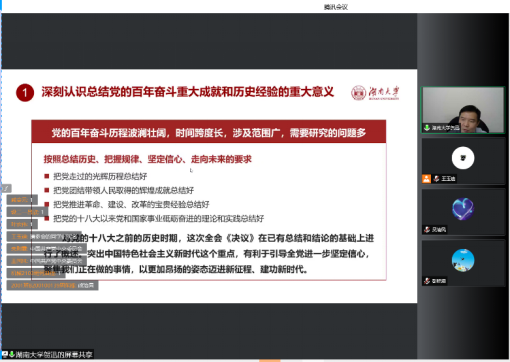Click the orange host badge icon
This screenshot has height=362, width=510.
click(x=426, y=179)
